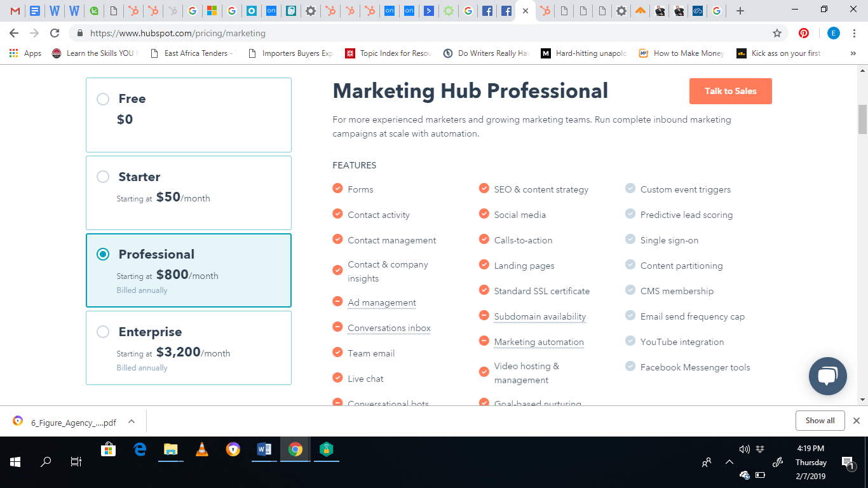The width and height of the screenshot is (868, 488).
Task: Open the green padlock app on taskbar
Action: pyautogui.click(x=327, y=450)
